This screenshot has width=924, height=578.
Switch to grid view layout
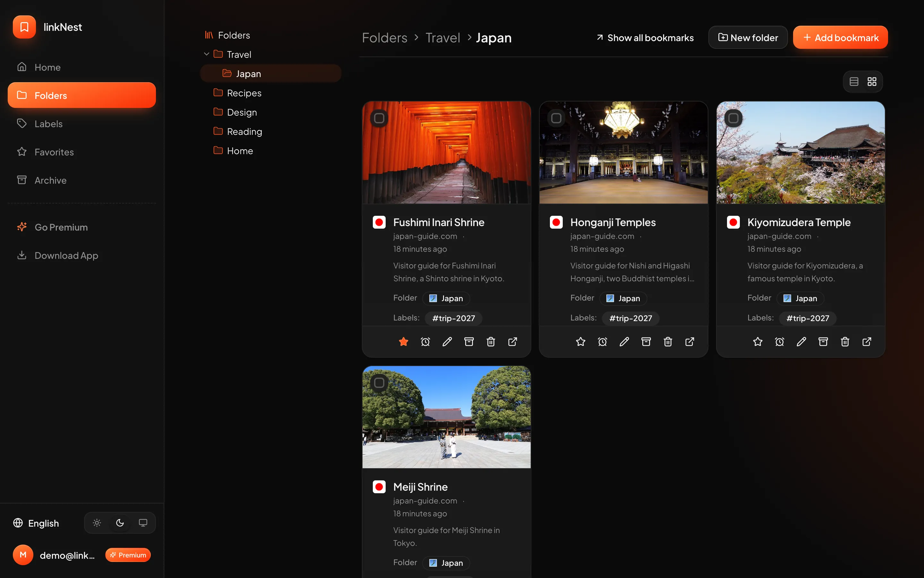(x=872, y=82)
